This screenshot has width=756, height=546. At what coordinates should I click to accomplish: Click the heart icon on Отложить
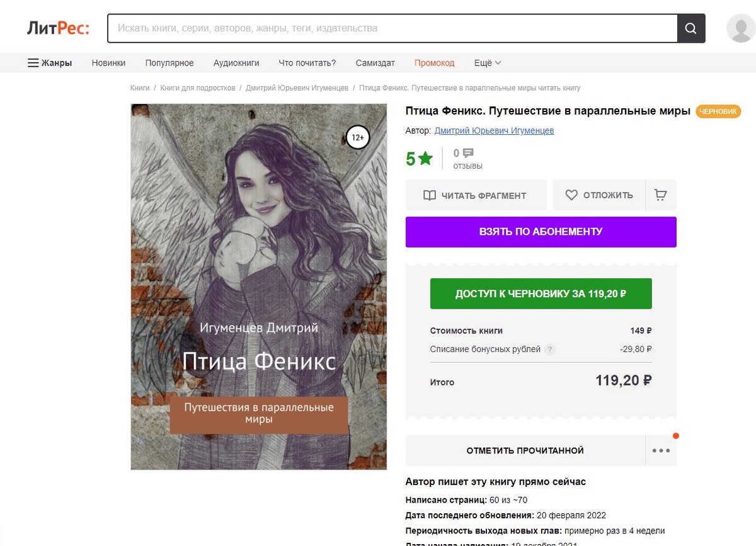click(571, 195)
